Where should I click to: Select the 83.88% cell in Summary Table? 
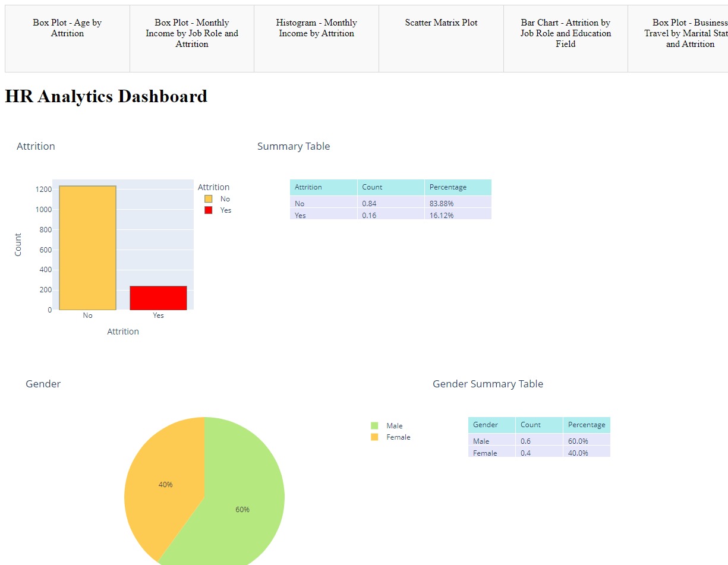tap(458, 204)
